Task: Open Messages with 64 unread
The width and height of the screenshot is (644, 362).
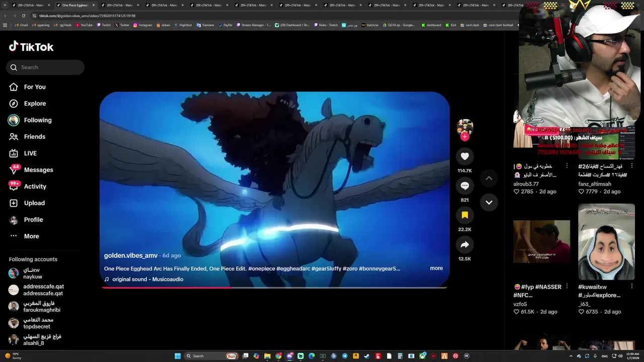Action: click(x=31, y=170)
